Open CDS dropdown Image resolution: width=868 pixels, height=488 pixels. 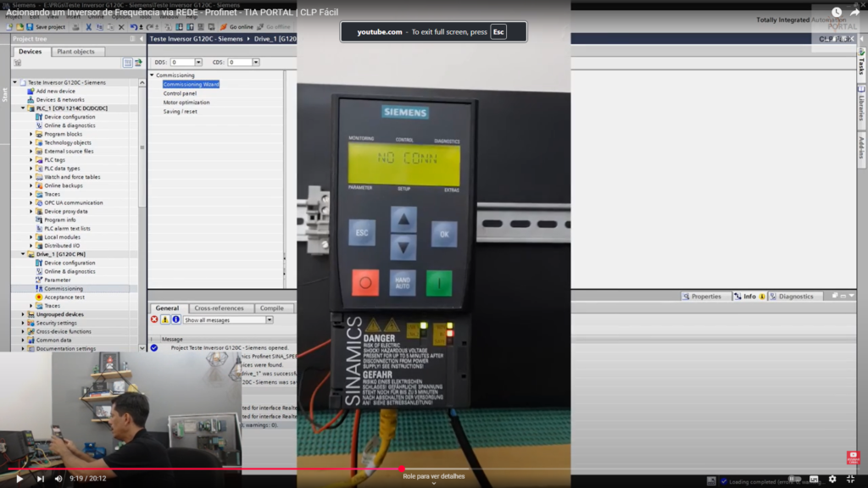(x=256, y=63)
